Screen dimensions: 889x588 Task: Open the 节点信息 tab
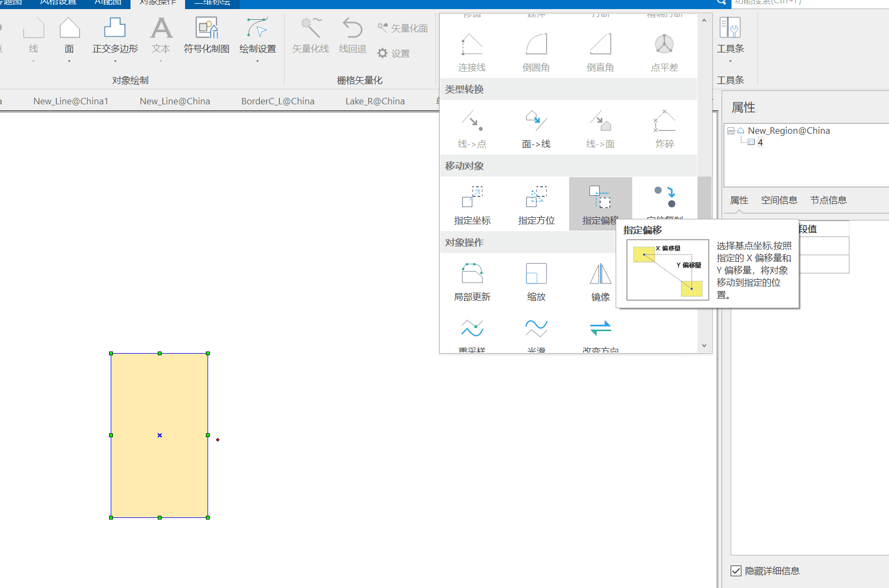point(829,200)
